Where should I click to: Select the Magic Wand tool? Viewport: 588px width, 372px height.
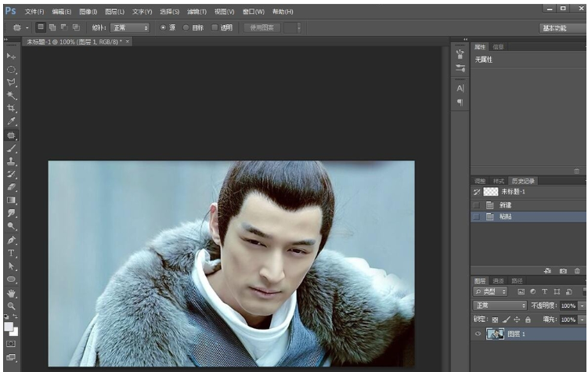[x=11, y=95]
